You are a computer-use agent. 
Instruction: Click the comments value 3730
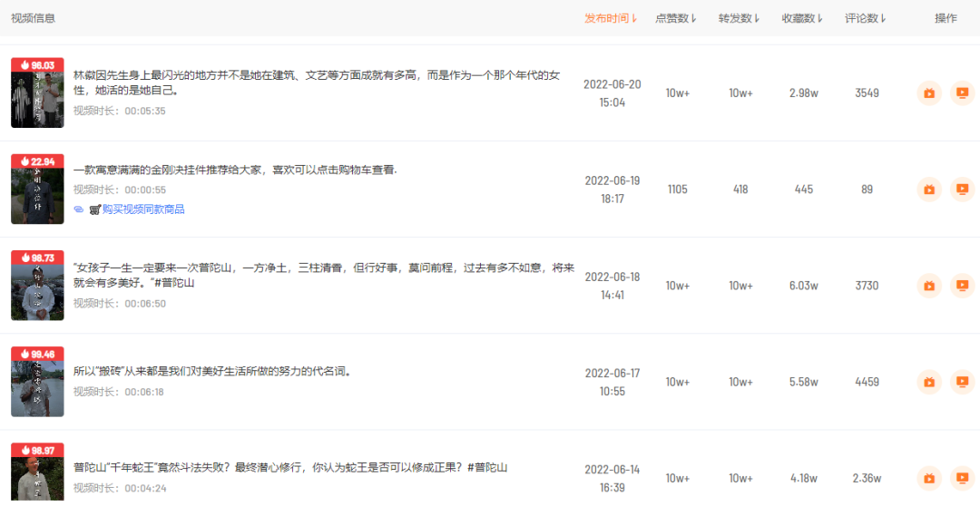(x=867, y=286)
